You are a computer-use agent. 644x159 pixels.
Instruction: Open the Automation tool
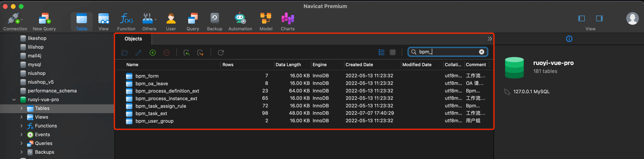coord(240,22)
